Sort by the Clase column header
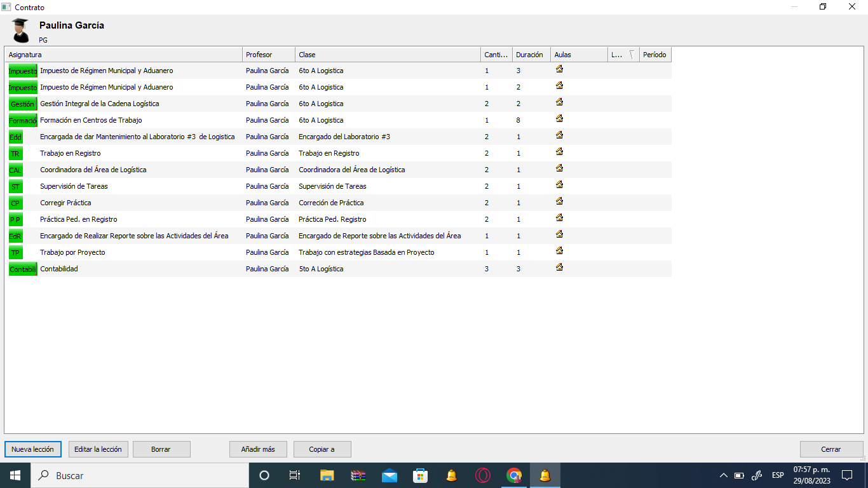 pos(388,55)
